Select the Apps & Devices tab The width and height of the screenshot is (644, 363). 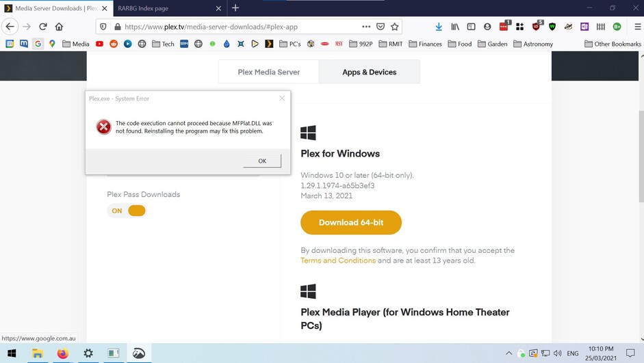pos(370,72)
